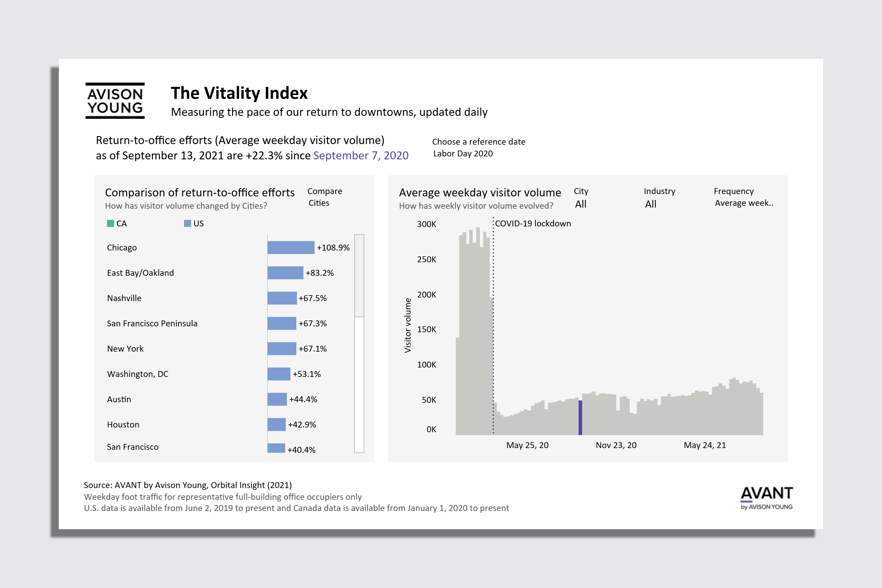This screenshot has height=588, width=882.
Task: Click the September 7, 2020 date link
Action: (x=361, y=156)
